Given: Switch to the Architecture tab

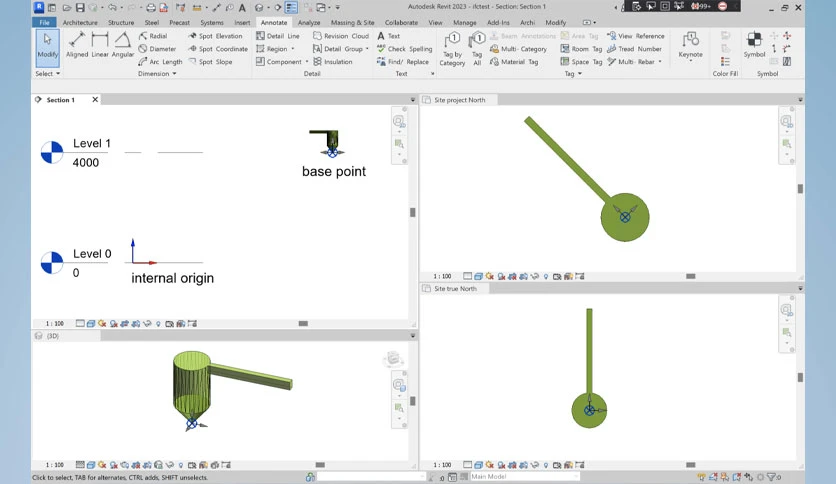Looking at the screenshot, I should [x=80, y=22].
